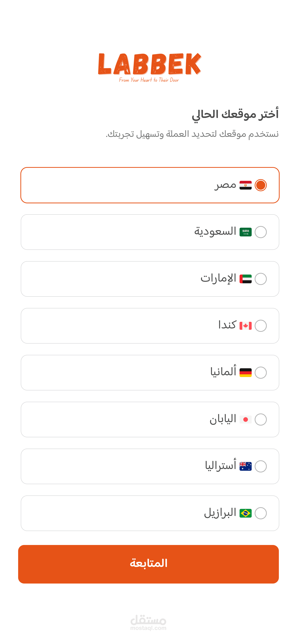297x644 pixels.
Task: Choose the ألمانيا radio button
Action: coord(261,372)
